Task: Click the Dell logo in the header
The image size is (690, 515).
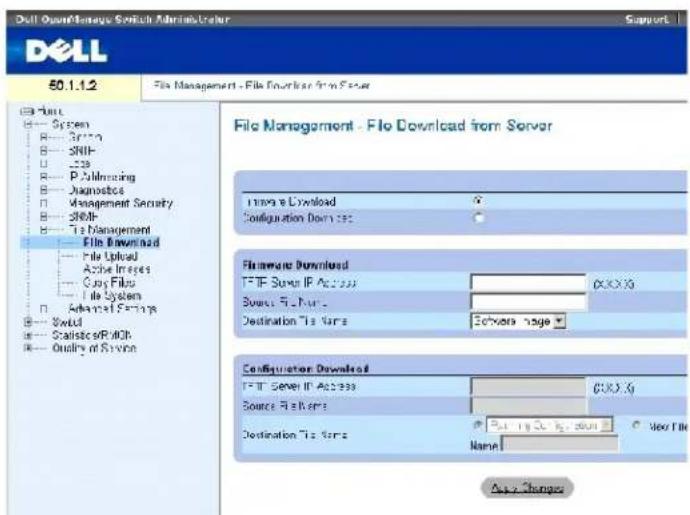Action: click(x=66, y=51)
